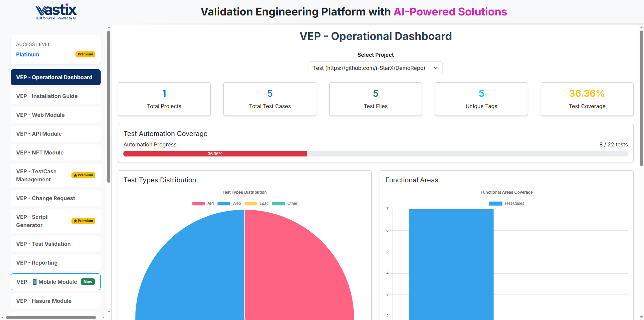
Task: Click the Premium star badge on Script Generator
Action: 83,221
